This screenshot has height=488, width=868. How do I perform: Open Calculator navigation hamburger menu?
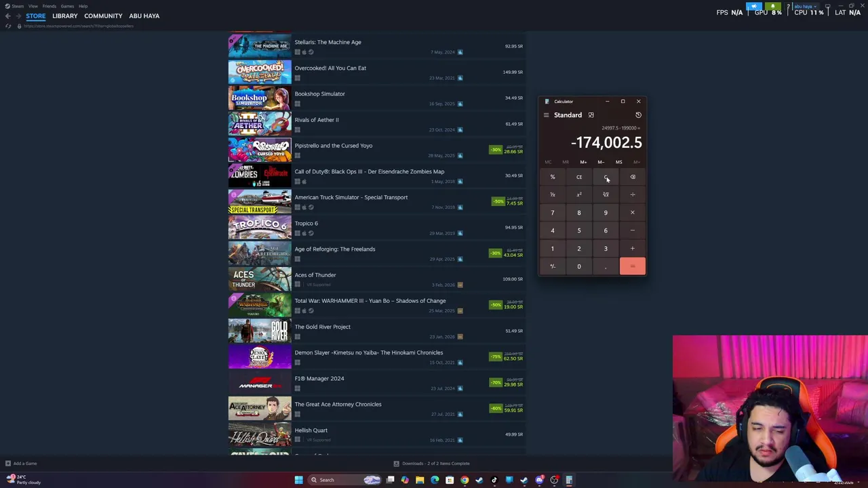[x=546, y=115]
